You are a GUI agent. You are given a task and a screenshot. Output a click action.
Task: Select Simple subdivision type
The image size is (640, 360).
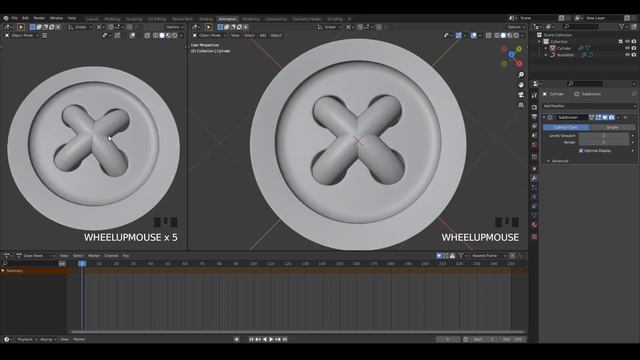tap(612, 127)
